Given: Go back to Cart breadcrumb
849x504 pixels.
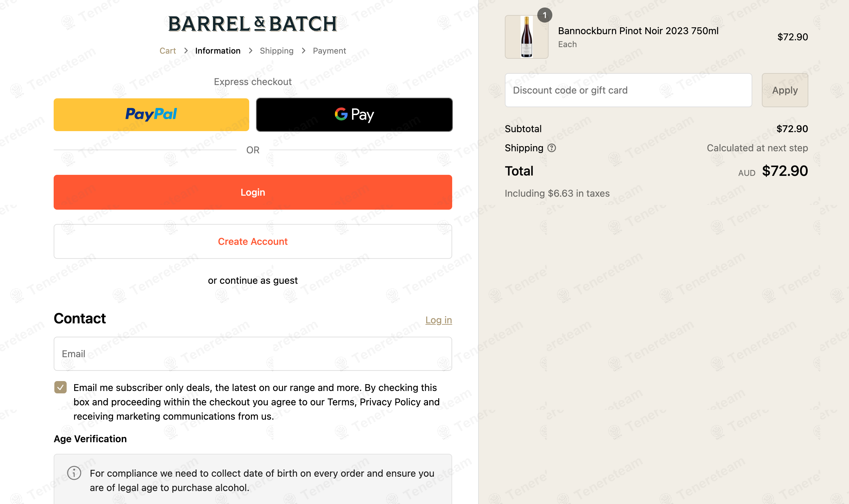Looking at the screenshot, I should (167, 51).
